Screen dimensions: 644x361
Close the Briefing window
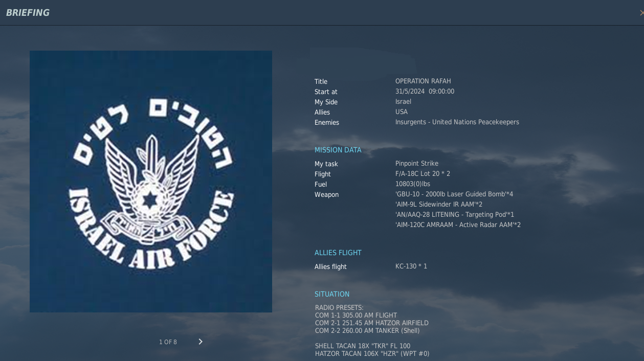point(641,13)
